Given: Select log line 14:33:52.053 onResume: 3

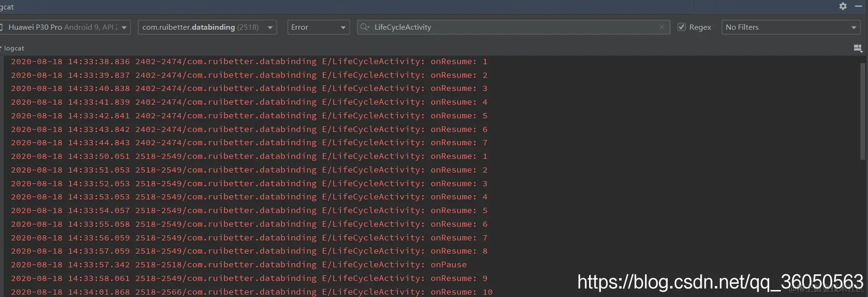Looking at the screenshot, I should pos(249,183).
